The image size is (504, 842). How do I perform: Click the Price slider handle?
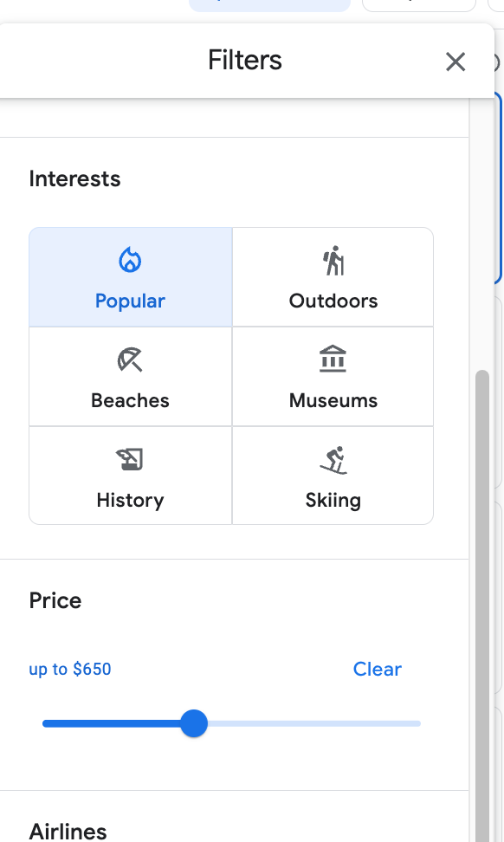(194, 723)
